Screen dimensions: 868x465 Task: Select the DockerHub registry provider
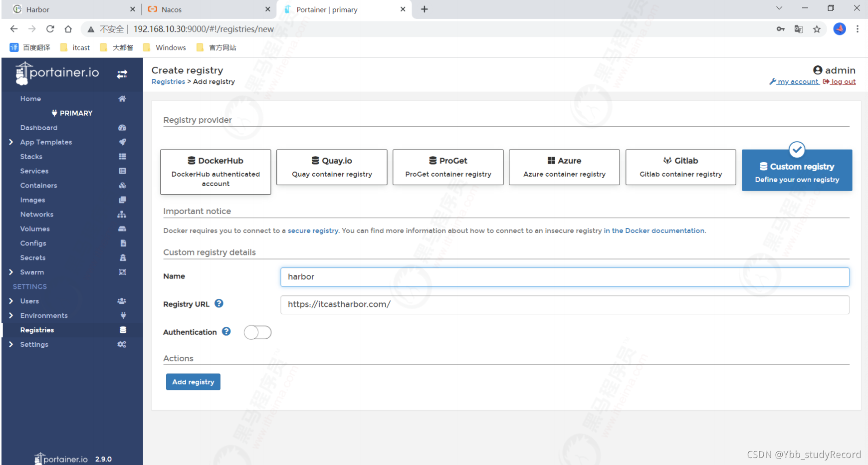tap(216, 172)
